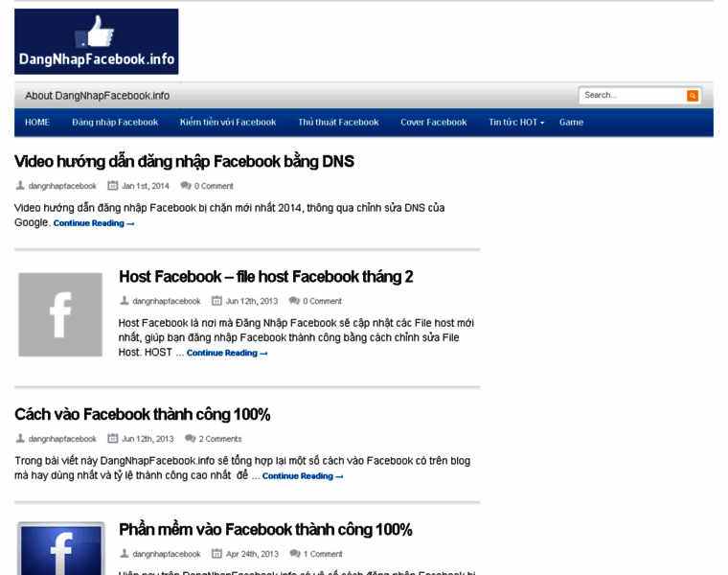728x575 pixels.
Task: Click calendar icon beside Apr 24th, 2013
Action: point(216,554)
